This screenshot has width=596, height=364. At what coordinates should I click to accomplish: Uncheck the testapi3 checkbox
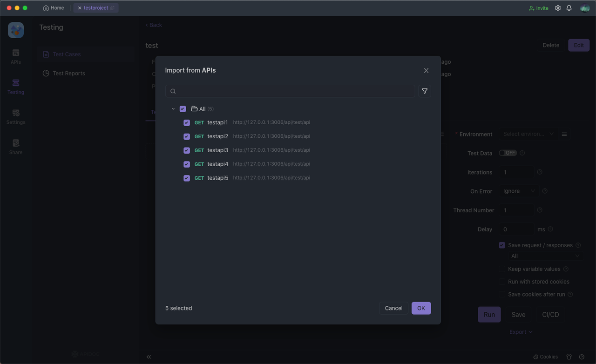pyautogui.click(x=187, y=150)
